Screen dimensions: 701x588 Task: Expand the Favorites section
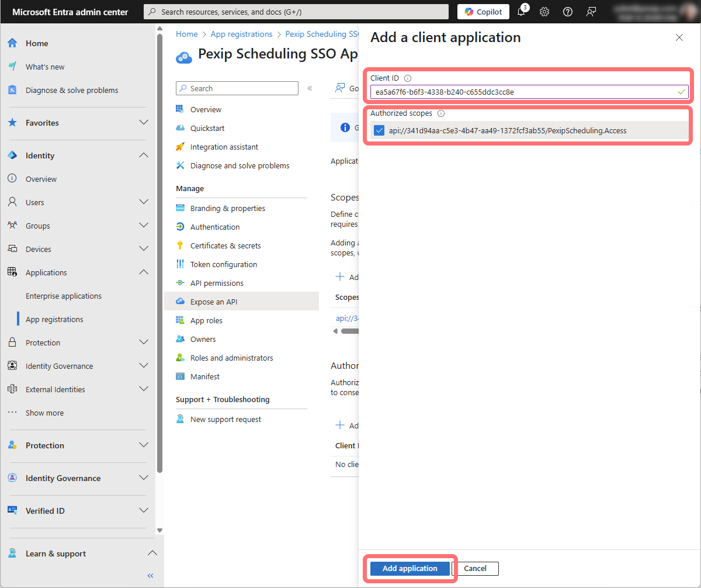(x=144, y=123)
